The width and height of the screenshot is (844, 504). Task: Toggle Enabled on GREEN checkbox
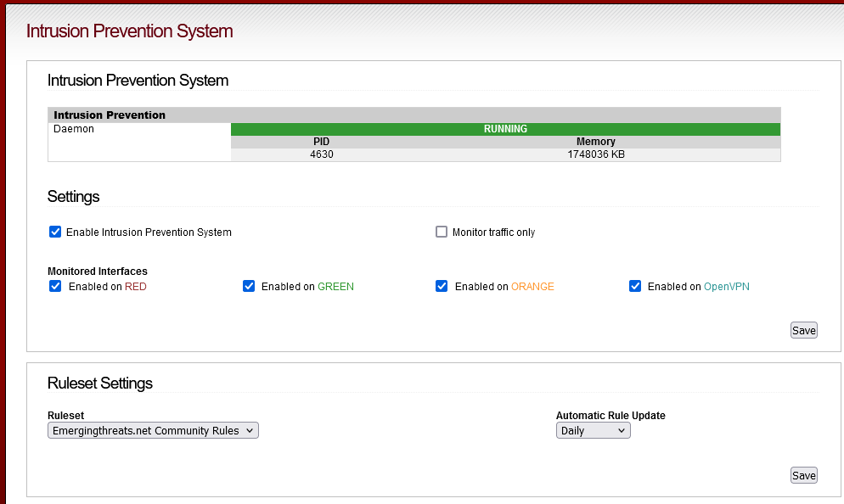coord(249,286)
